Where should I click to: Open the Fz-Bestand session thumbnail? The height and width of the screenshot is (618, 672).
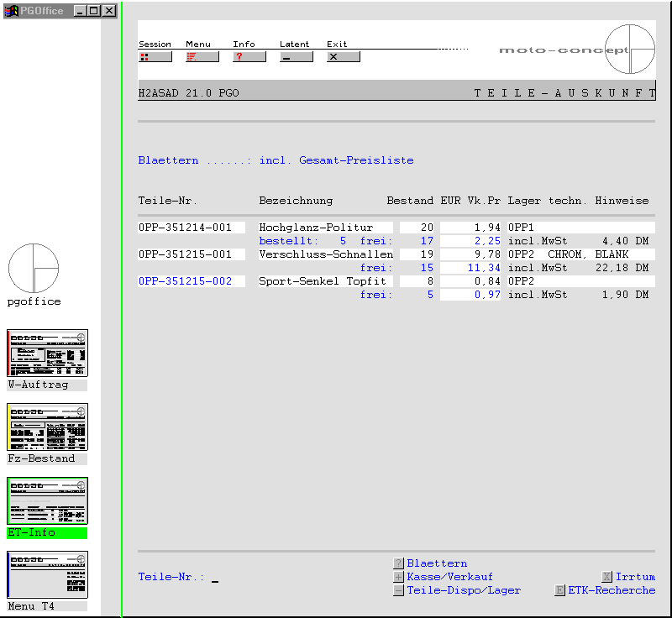coord(47,427)
